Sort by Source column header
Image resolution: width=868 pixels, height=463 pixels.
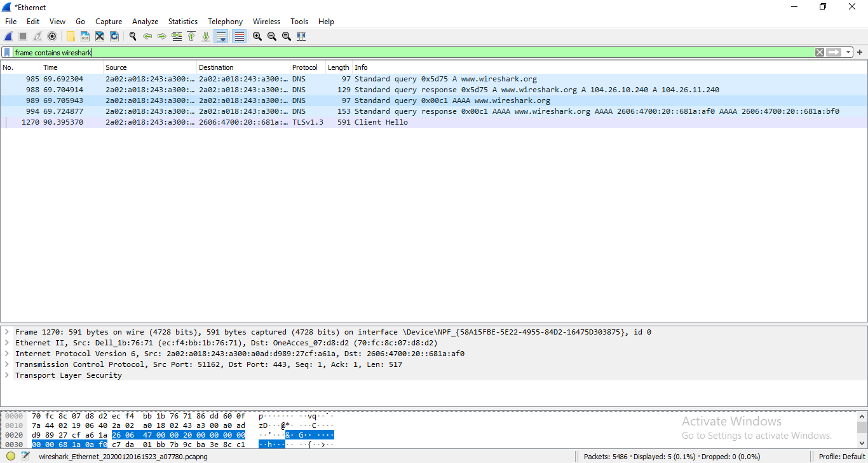150,67
